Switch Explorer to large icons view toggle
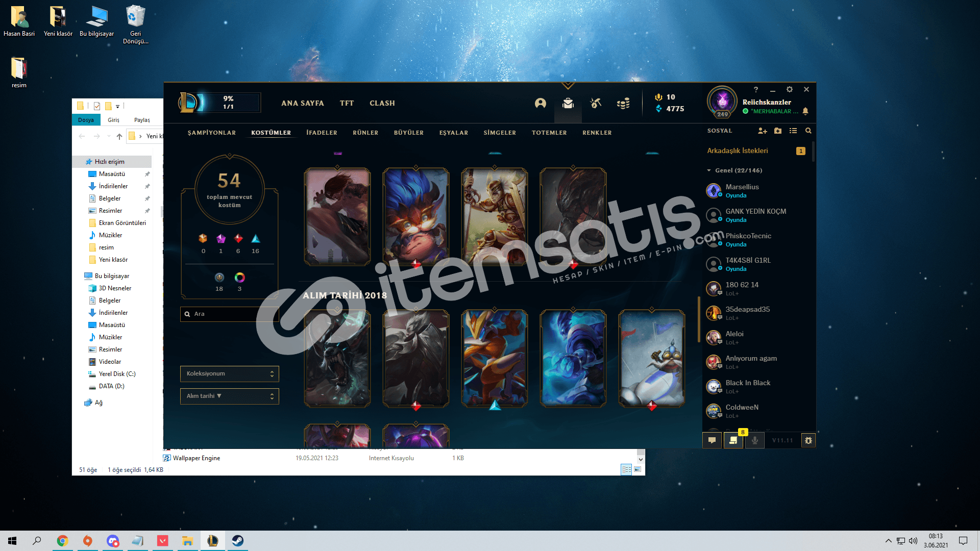This screenshot has width=980, height=551. (x=638, y=469)
